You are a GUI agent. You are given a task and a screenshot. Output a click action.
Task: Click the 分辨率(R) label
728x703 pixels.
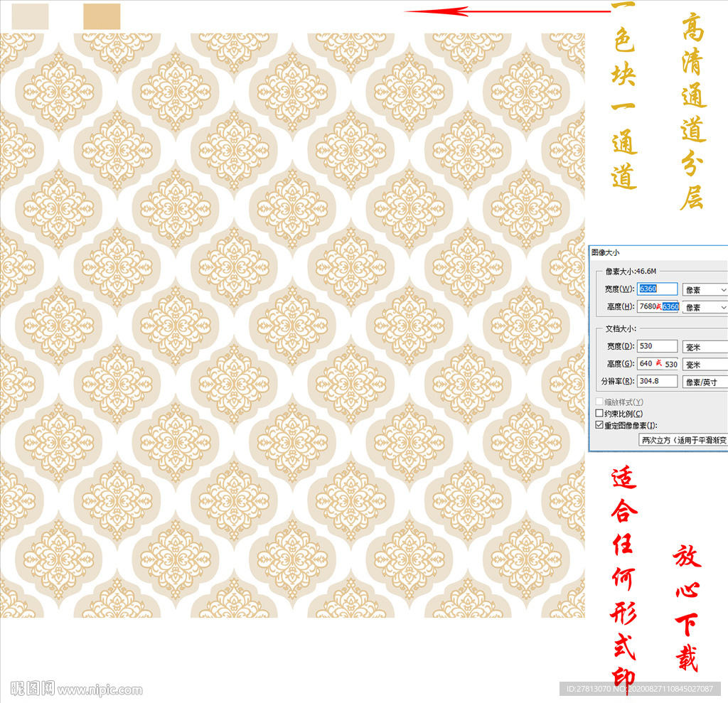(x=618, y=381)
